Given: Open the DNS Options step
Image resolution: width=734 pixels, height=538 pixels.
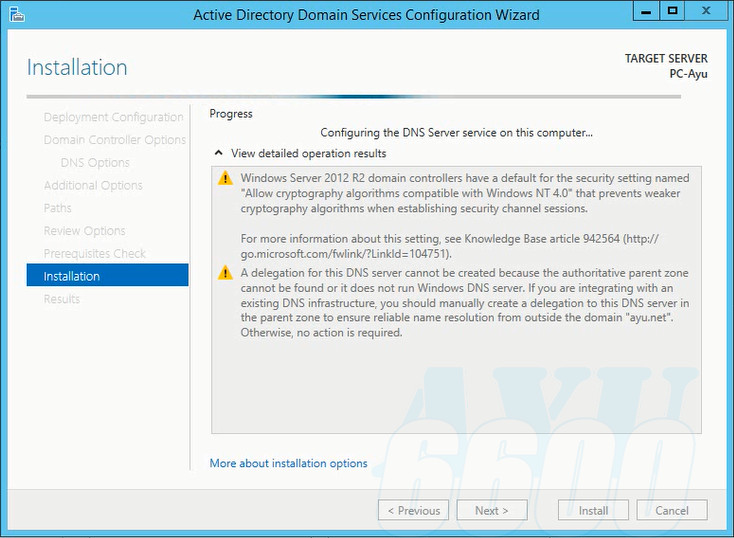Looking at the screenshot, I should tap(95, 163).
